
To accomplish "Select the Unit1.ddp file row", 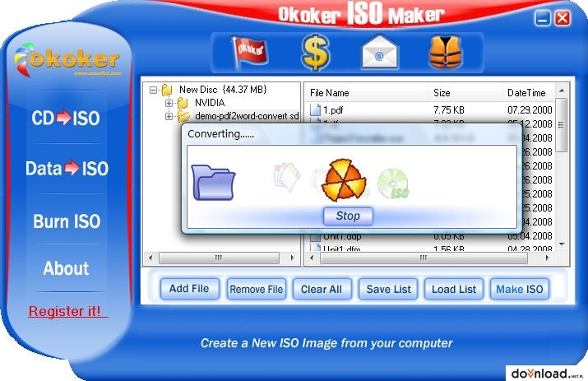I will coord(430,237).
